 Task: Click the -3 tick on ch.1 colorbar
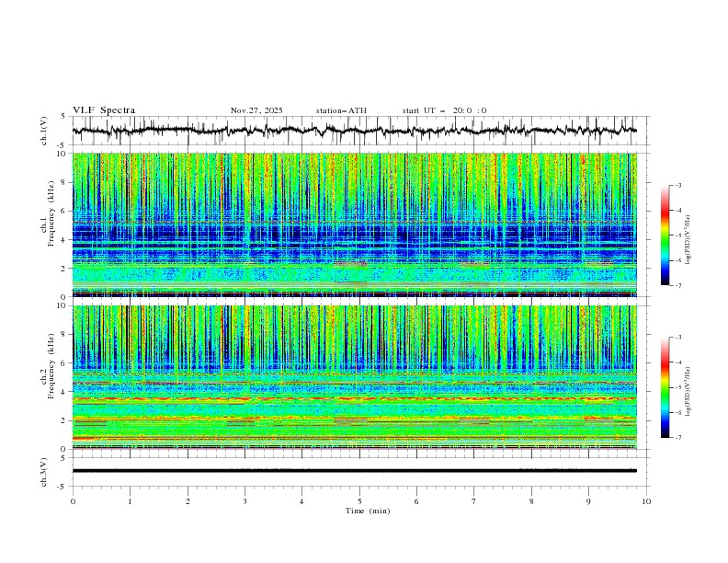(677, 185)
